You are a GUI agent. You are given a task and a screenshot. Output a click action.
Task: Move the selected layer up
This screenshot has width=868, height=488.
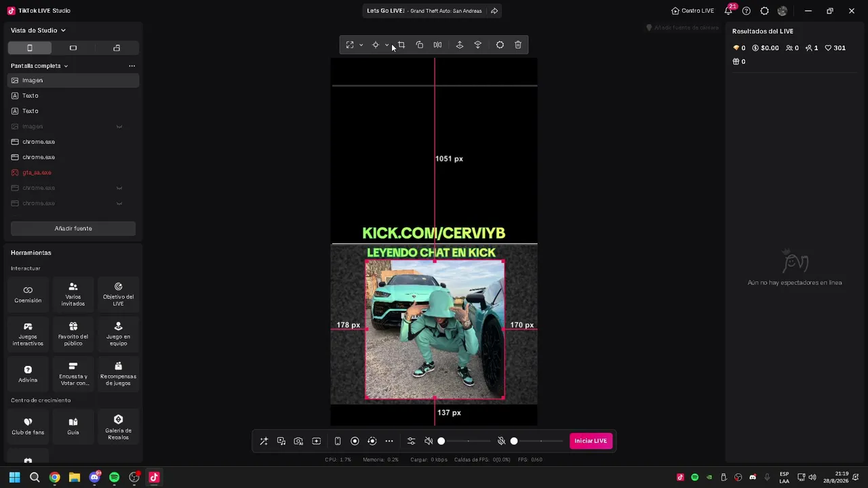pos(460,45)
